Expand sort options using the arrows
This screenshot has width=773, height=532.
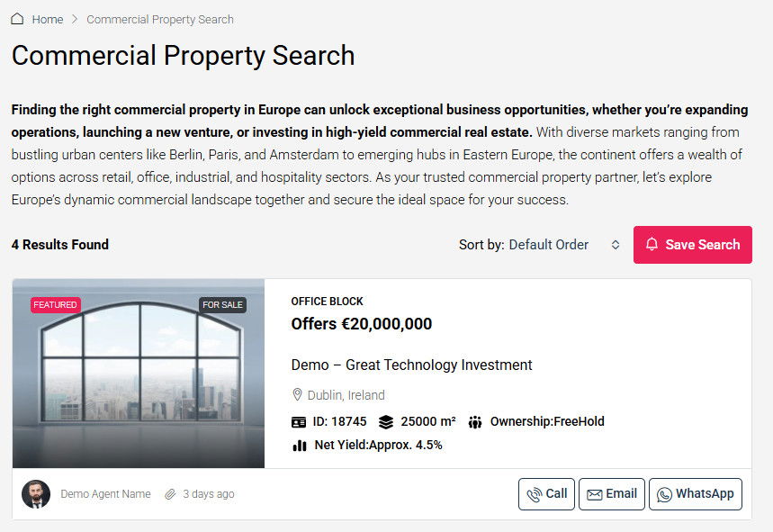(616, 245)
